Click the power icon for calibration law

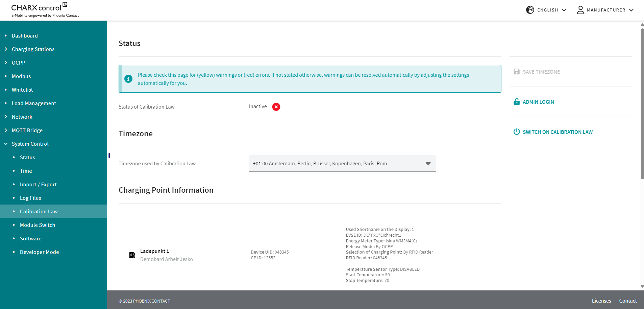516,132
